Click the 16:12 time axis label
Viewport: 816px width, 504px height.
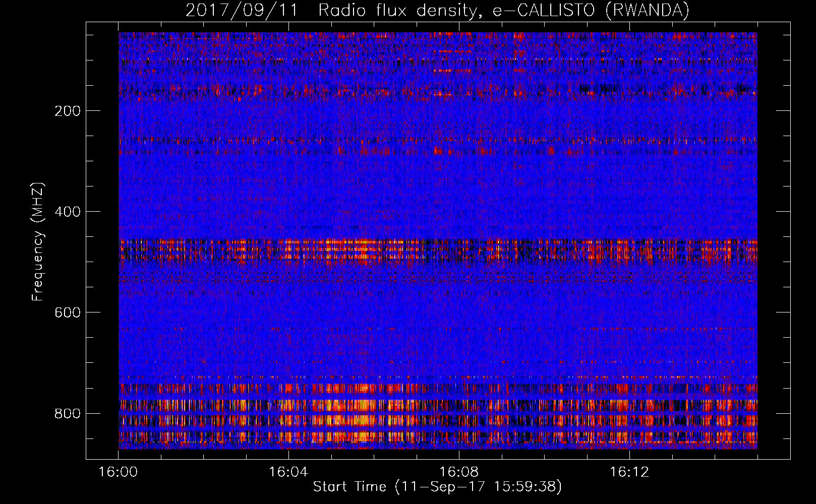629,472
